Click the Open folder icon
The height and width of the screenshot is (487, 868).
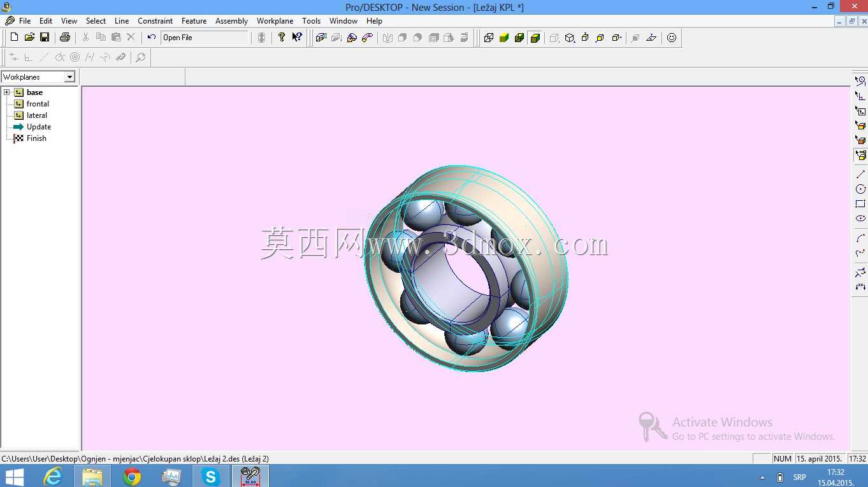29,38
